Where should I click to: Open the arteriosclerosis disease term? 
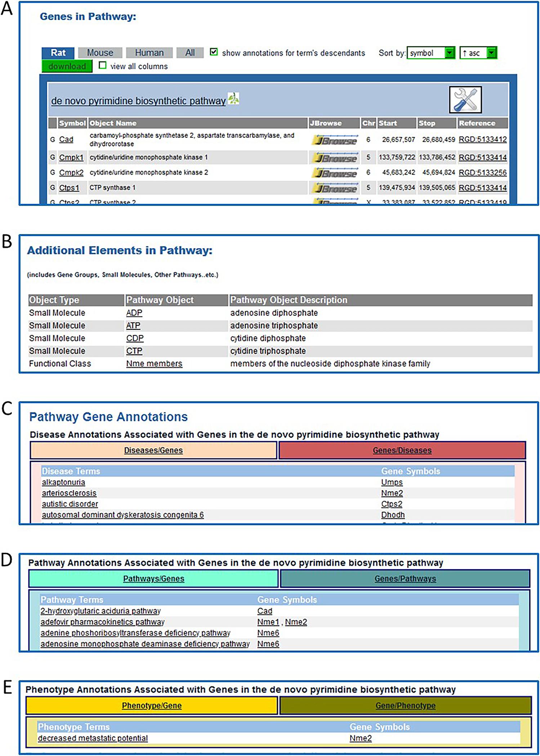point(69,493)
